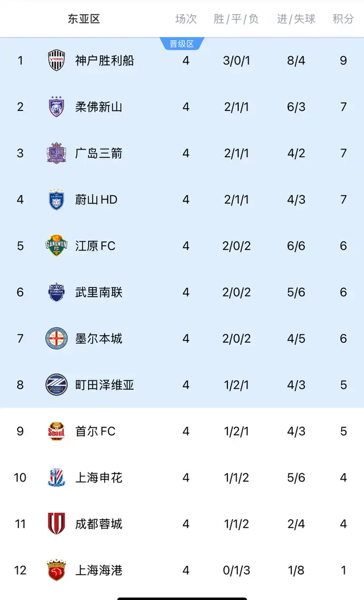The height and width of the screenshot is (600, 364).
Task: Click the 晋级区 blue label
Action: pos(182,44)
